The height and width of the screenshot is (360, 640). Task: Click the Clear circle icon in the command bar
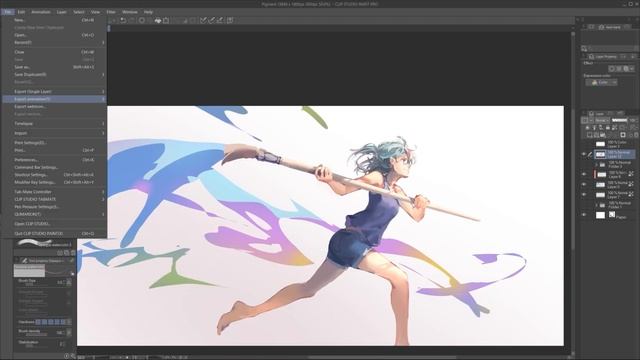point(142,20)
